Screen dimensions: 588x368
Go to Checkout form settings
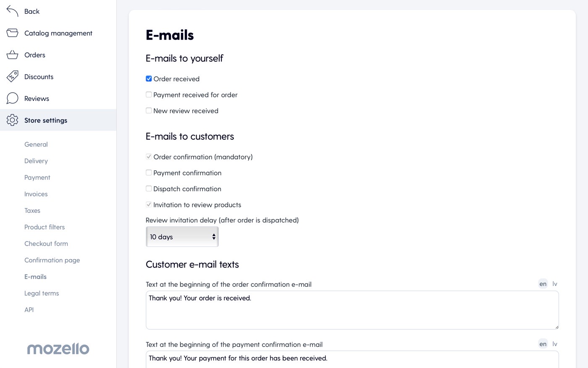[46, 244]
